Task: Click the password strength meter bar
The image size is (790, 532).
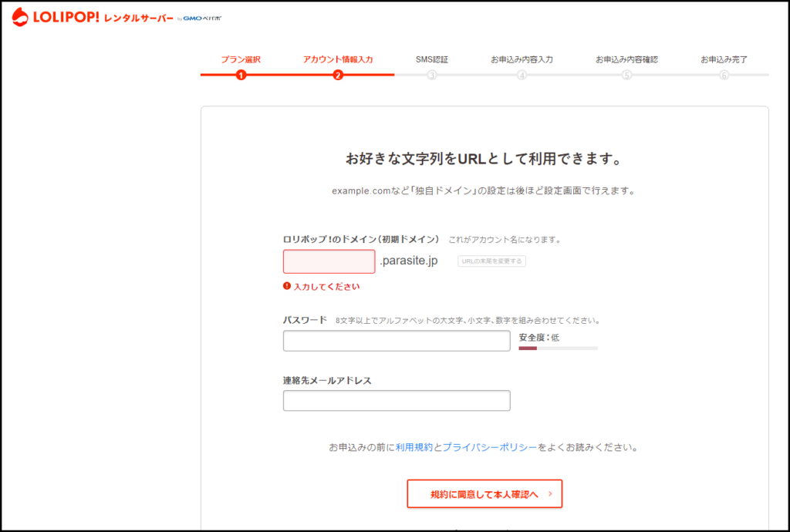Action: [x=558, y=348]
